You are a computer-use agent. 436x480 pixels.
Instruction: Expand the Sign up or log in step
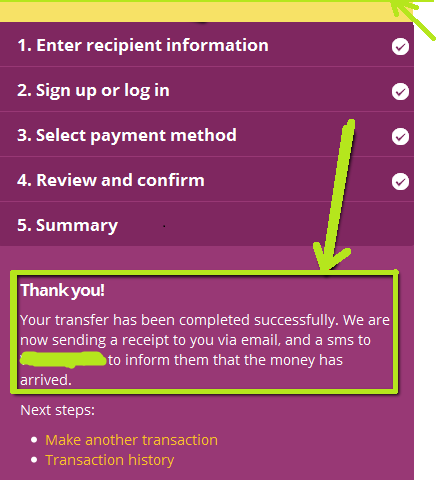tap(207, 90)
